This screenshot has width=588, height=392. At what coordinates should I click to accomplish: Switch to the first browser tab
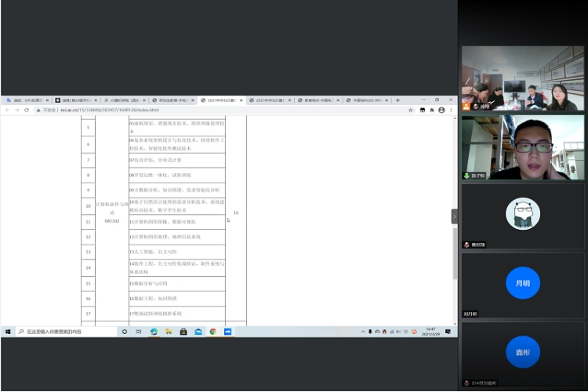(x=27, y=100)
